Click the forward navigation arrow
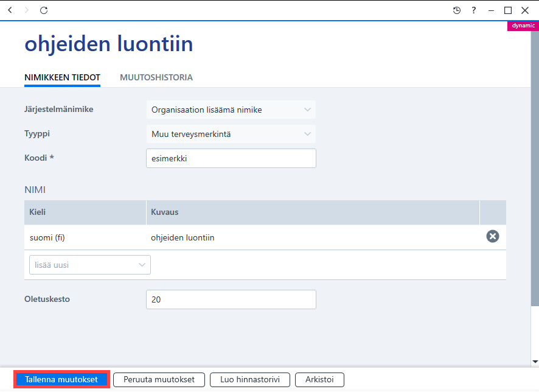This screenshot has height=392, width=539. (27, 10)
